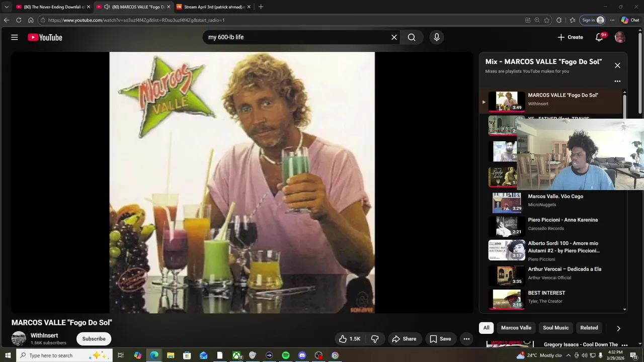
Task: Save the video to a playlist
Action: click(x=440, y=339)
